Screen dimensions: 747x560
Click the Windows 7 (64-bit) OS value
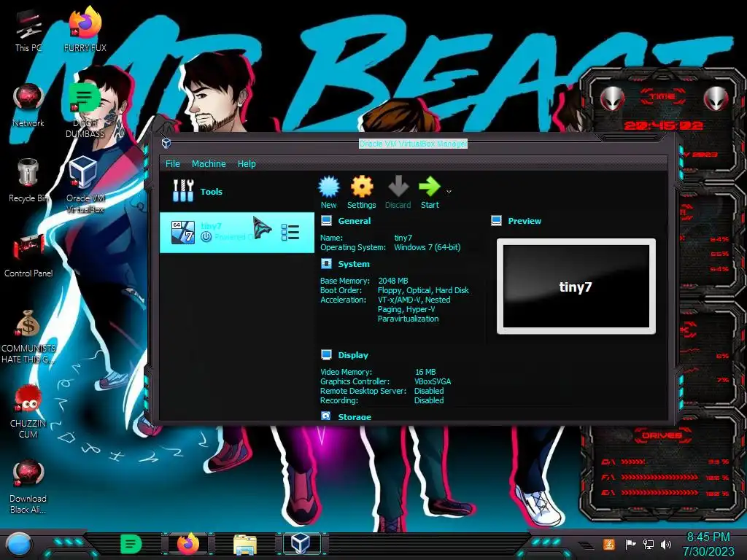pyautogui.click(x=427, y=247)
